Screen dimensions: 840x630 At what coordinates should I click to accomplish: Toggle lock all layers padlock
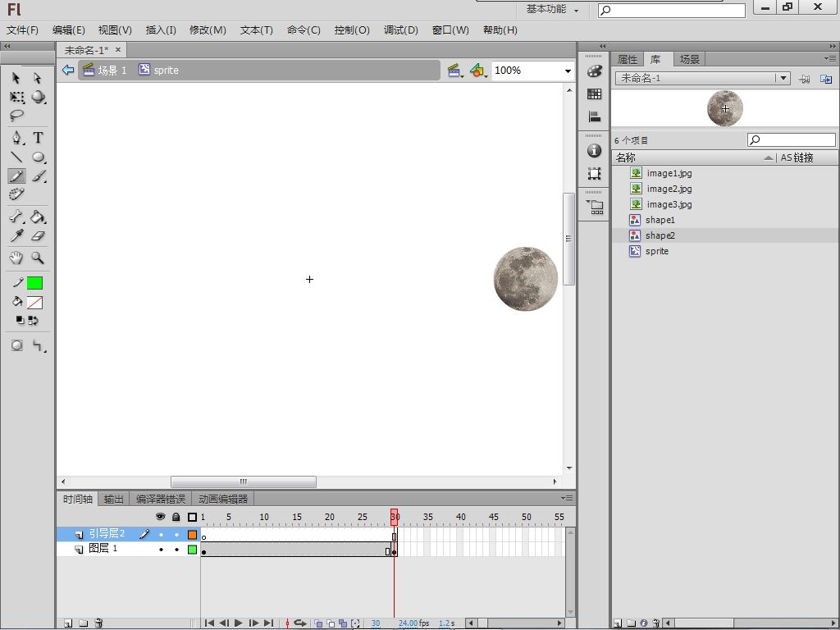pyautogui.click(x=176, y=517)
